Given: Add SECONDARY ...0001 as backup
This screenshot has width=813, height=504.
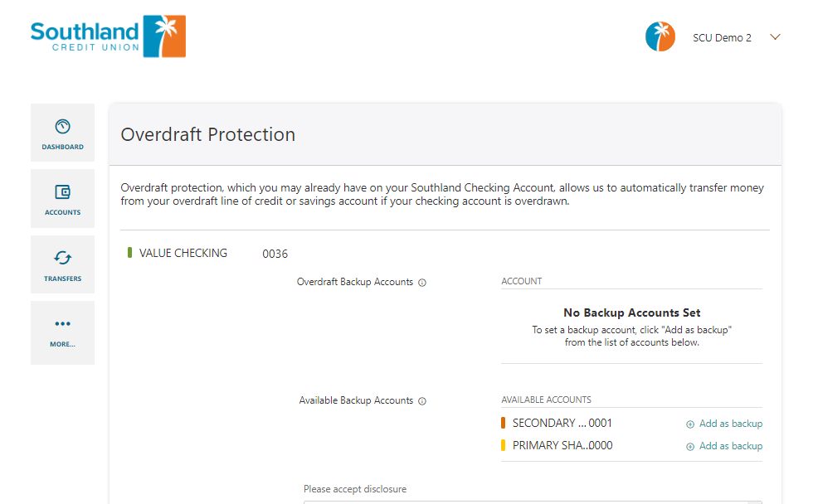Looking at the screenshot, I should tap(731, 424).
